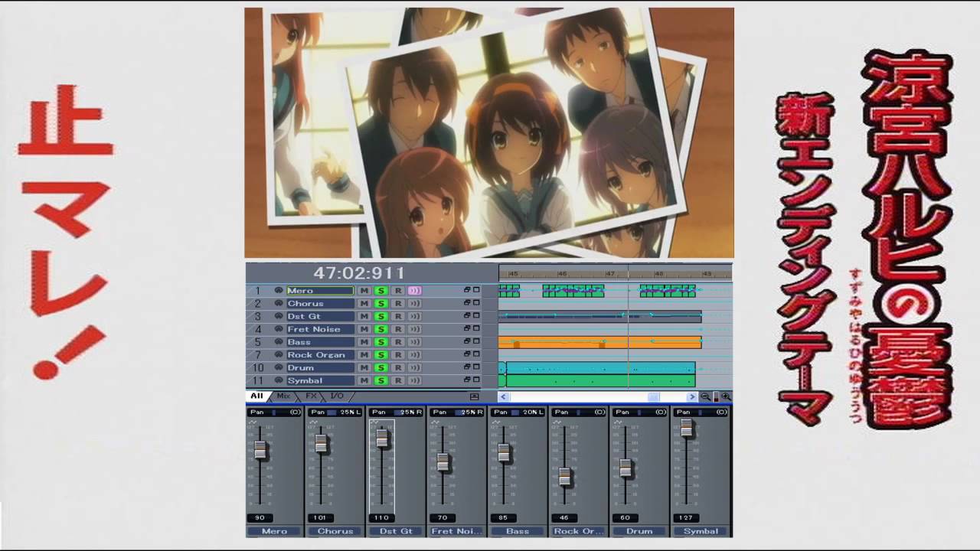980x551 pixels.
Task: Arm the Drum track for recording
Action: (397, 368)
